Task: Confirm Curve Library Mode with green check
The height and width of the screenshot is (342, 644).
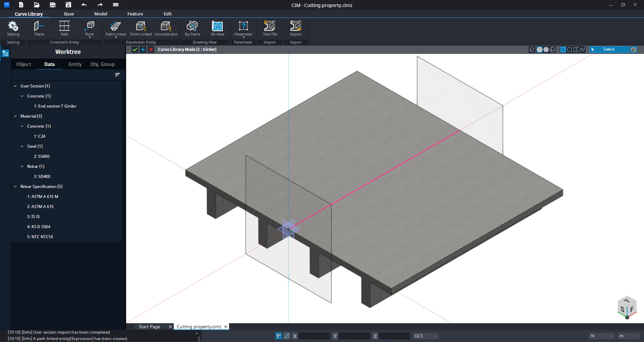Action: click(x=135, y=50)
